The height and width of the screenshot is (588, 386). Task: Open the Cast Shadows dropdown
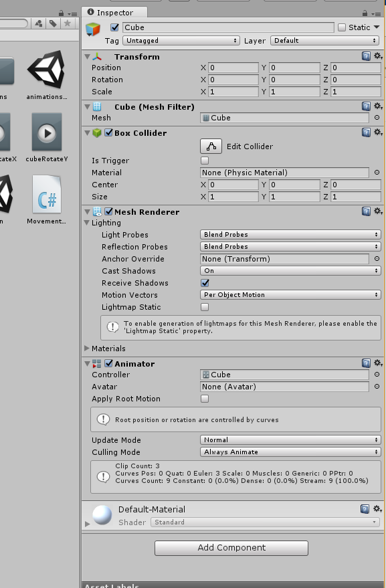coord(290,270)
